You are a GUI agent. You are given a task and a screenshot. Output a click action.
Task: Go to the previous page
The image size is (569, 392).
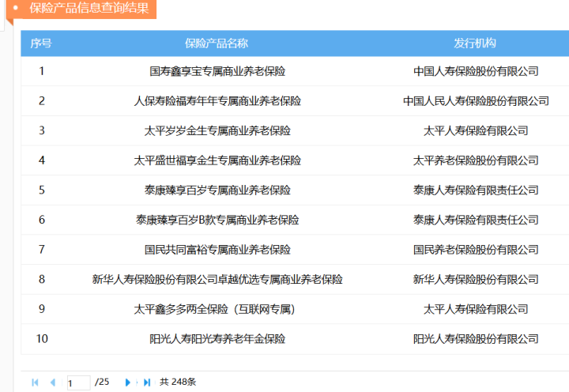coord(53,383)
